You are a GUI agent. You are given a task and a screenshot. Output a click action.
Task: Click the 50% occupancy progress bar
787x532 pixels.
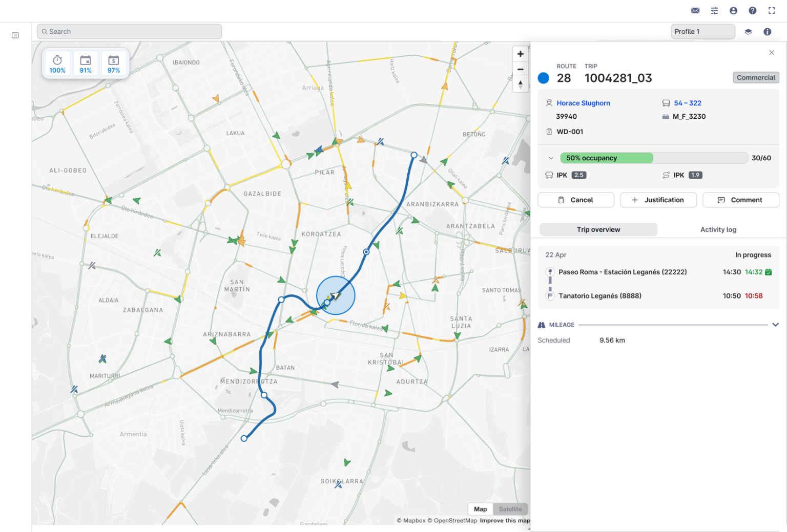click(654, 158)
